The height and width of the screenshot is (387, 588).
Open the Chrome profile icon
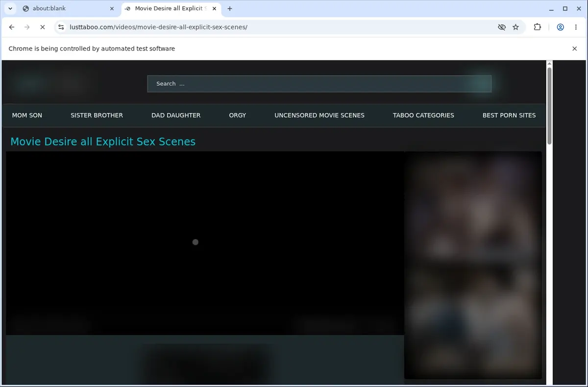(560, 27)
